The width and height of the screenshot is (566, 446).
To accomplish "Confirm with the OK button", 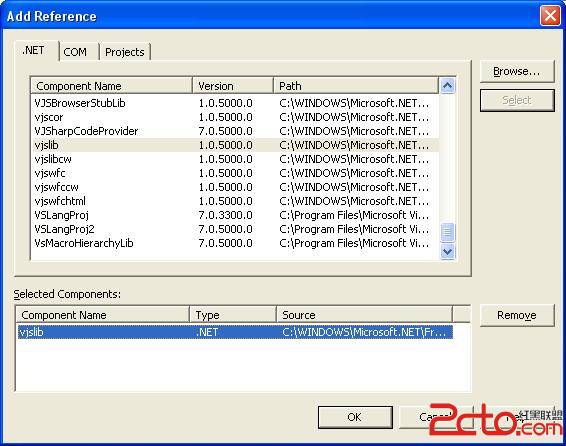I will coord(355,417).
